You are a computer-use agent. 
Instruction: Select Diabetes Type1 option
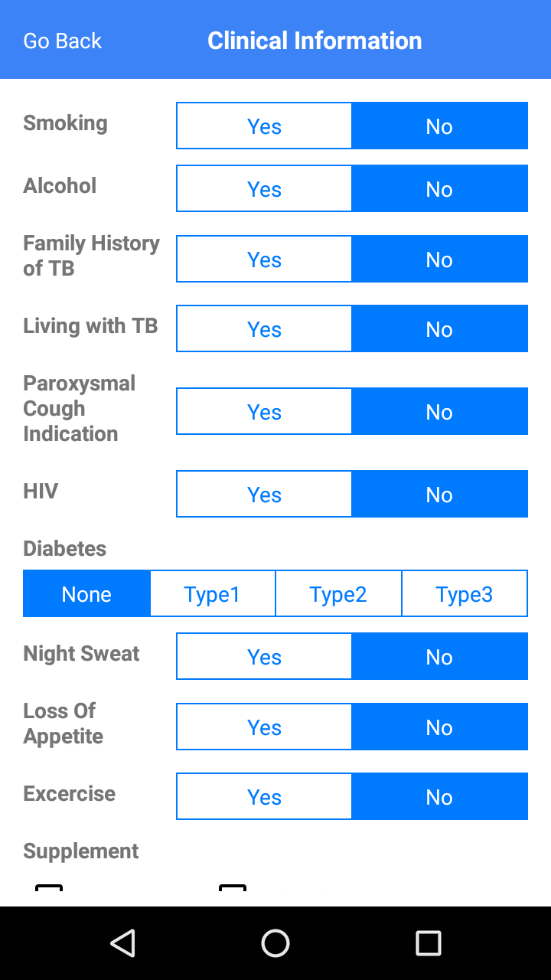[212, 593]
